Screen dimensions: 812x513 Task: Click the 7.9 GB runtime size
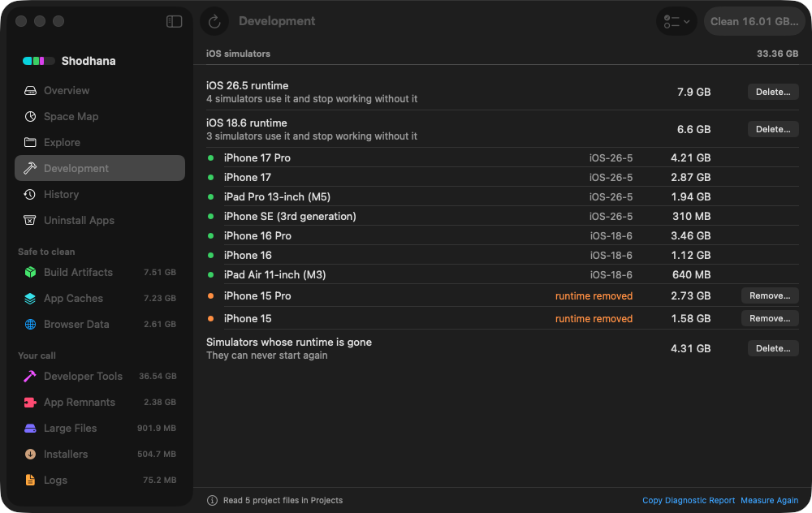pyautogui.click(x=693, y=92)
